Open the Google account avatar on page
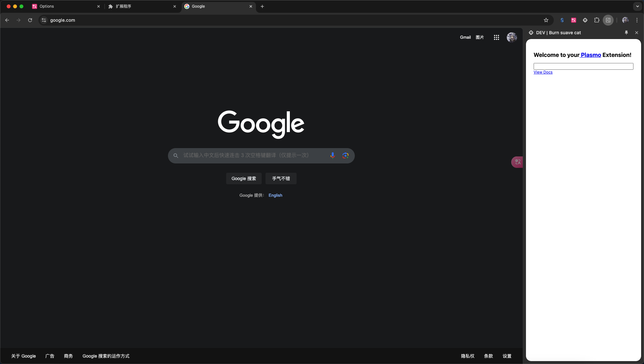This screenshot has width=644, height=364. point(512,37)
